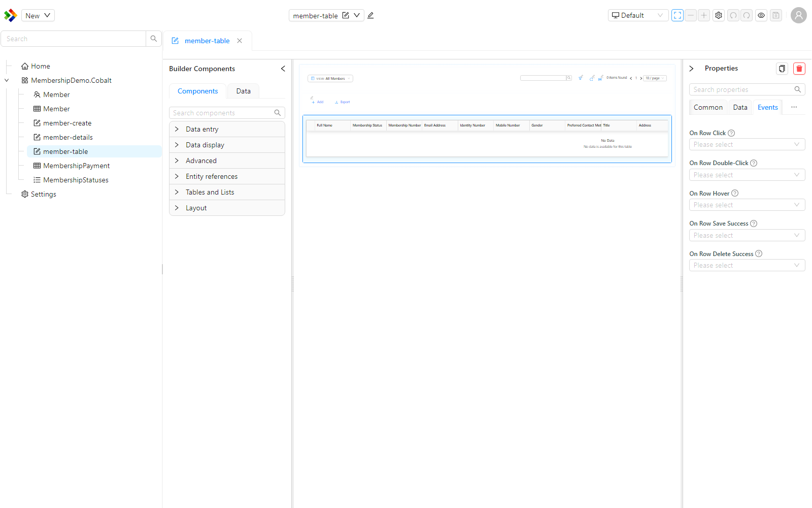
Task: Click the Add button on the canvas
Action: coord(318,102)
